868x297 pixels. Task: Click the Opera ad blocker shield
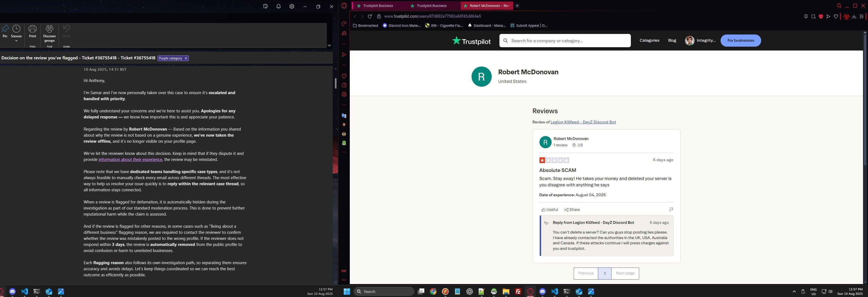click(821, 17)
